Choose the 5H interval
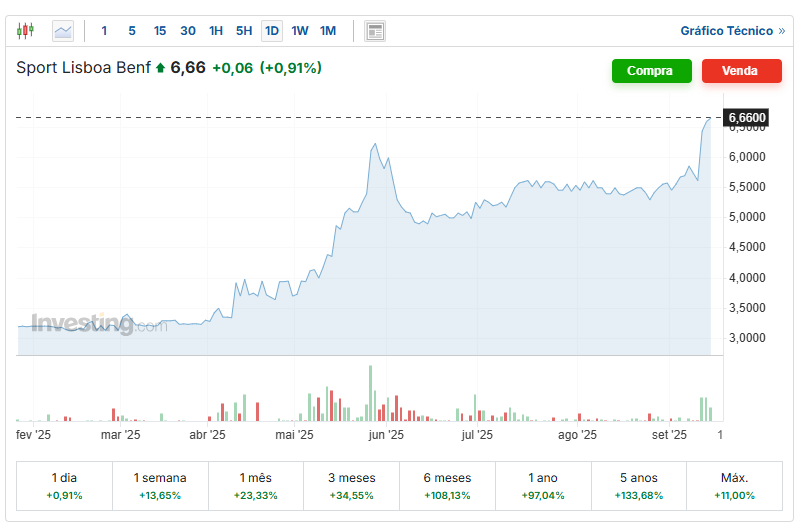802x528 pixels. [x=244, y=31]
